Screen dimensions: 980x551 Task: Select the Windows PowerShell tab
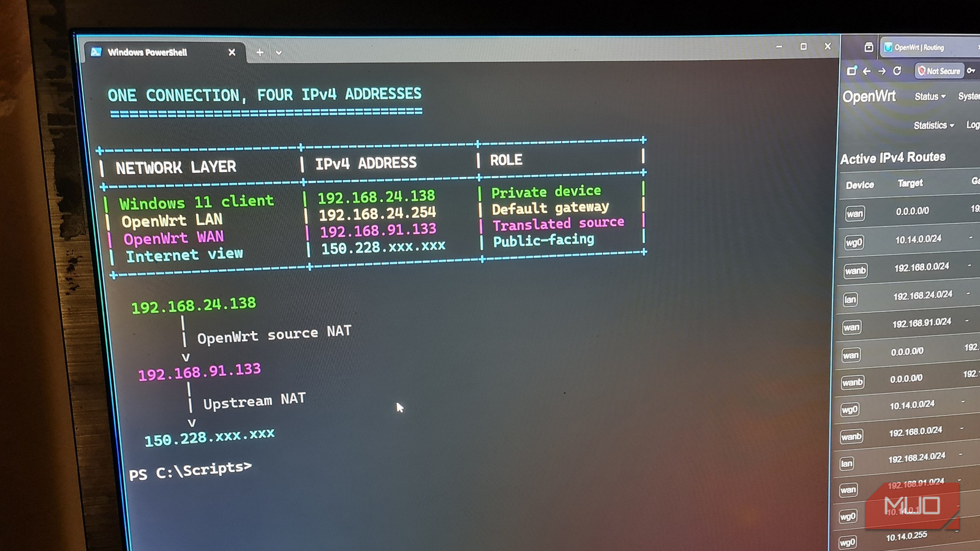tap(165, 53)
